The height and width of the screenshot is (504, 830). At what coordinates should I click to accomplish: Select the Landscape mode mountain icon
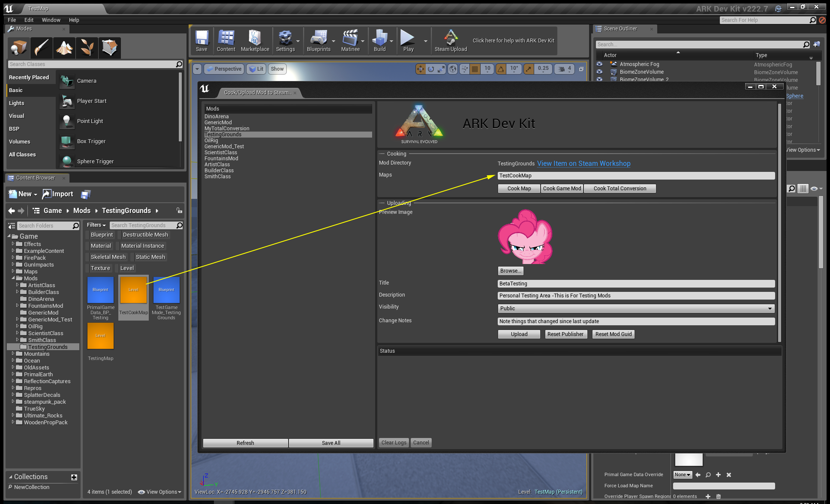[64, 48]
